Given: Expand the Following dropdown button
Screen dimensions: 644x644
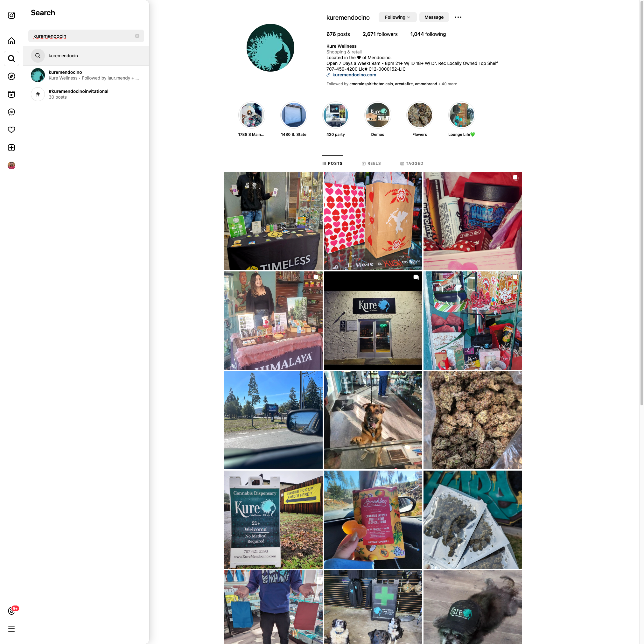Looking at the screenshot, I should click(397, 17).
